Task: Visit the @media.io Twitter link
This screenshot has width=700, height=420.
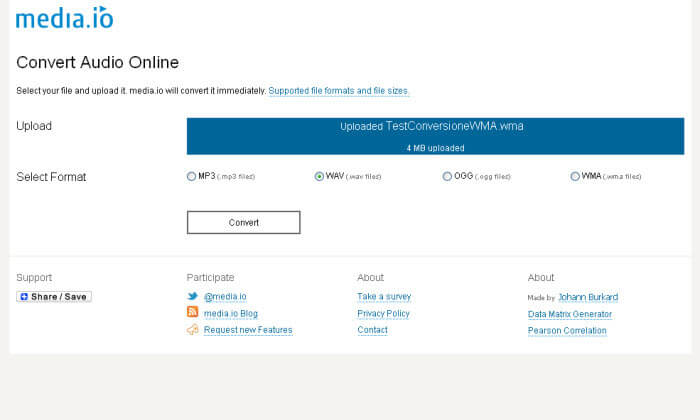Action: click(x=225, y=296)
